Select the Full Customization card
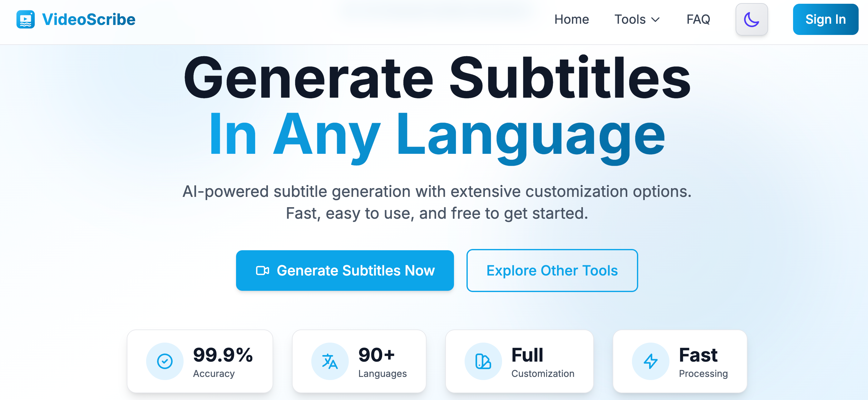 [x=519, y=361]
